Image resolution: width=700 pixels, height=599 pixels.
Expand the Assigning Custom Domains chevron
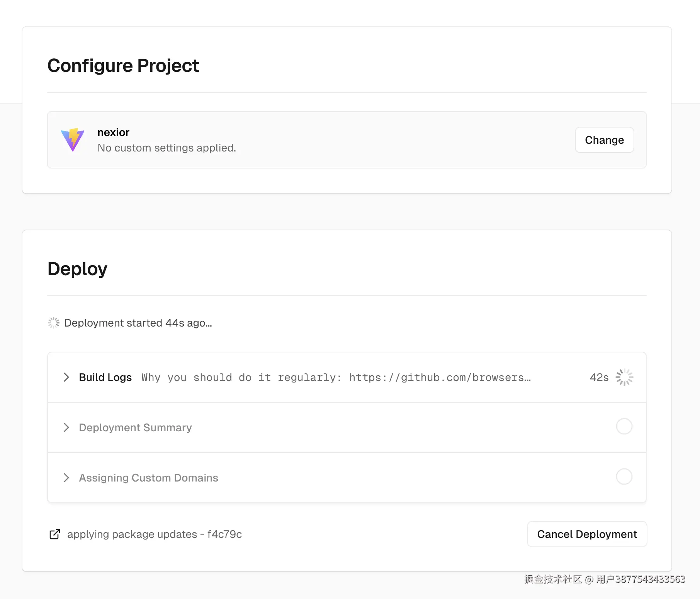point(66,478)
